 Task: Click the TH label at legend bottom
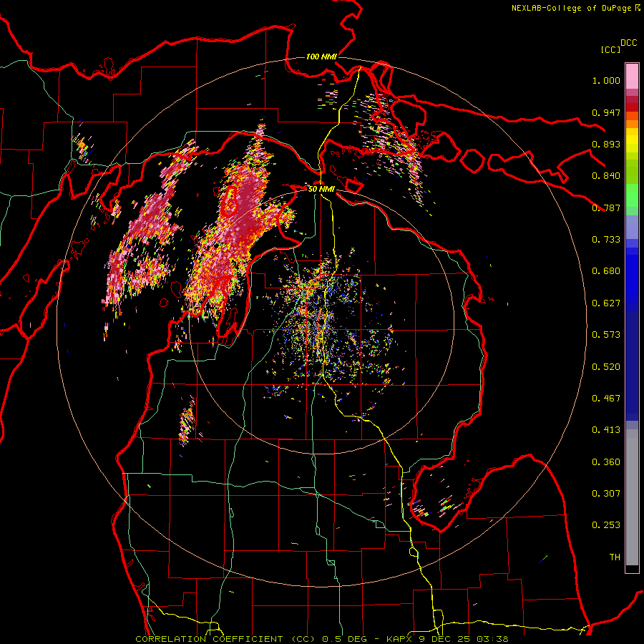(615, 557)
